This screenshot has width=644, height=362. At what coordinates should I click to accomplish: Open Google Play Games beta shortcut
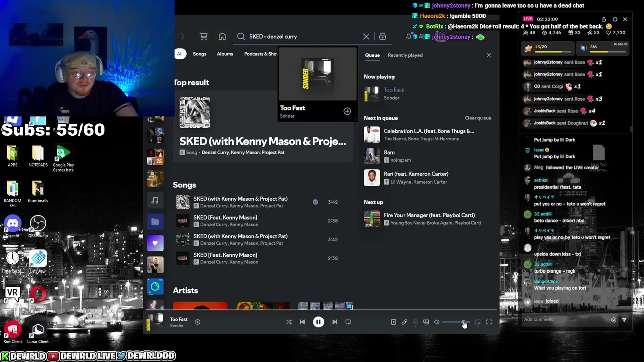point(63,158)
